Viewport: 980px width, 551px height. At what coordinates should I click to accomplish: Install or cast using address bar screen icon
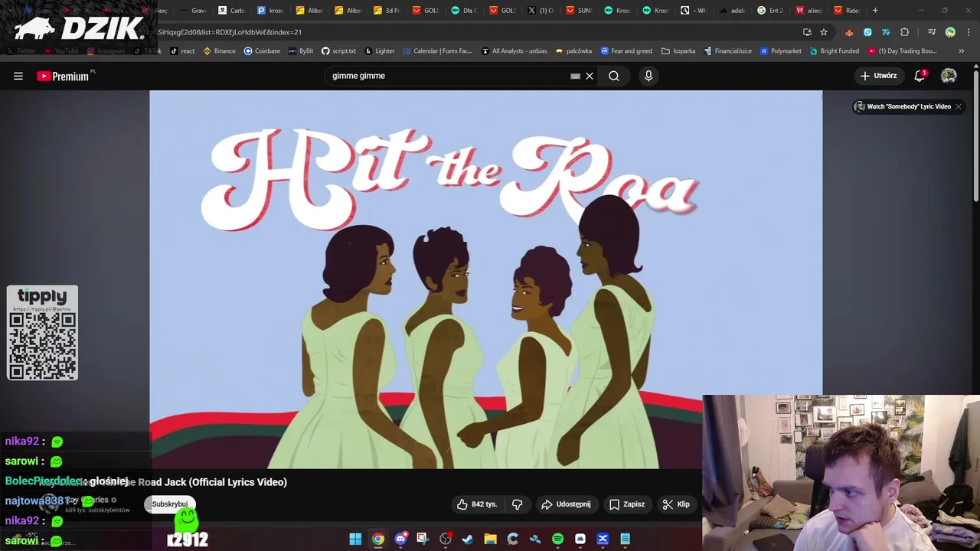tap(807, 32)
